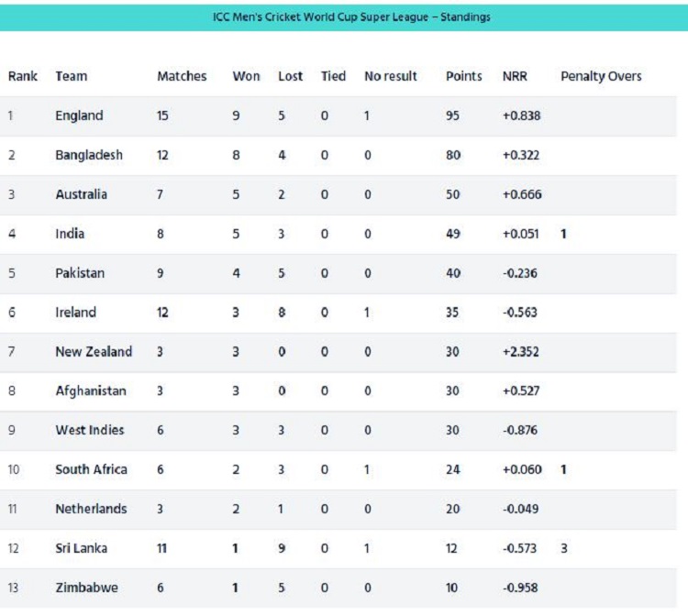
Task: Click the standings title banner
Action: click(344, 17)
